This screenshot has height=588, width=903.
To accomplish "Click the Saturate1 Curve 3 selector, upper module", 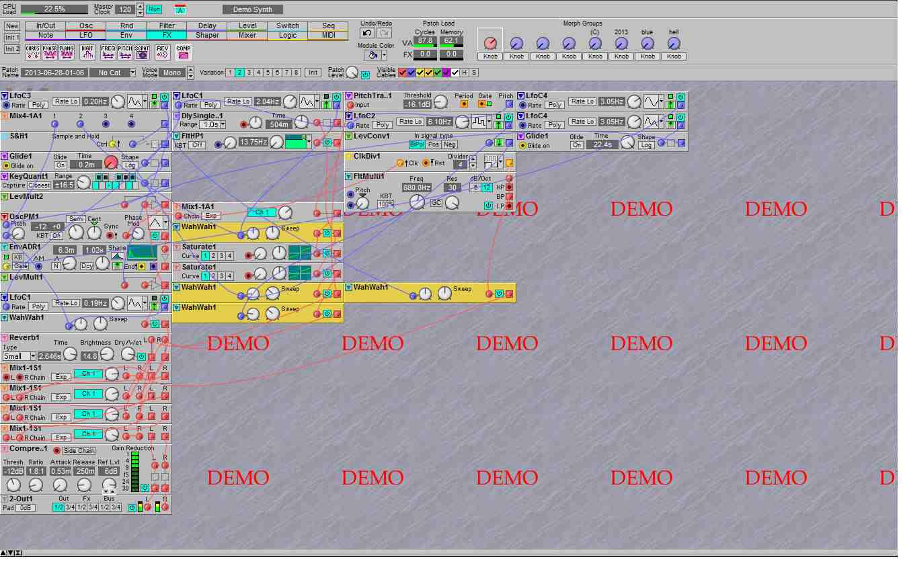I will (x=221, y=256).
